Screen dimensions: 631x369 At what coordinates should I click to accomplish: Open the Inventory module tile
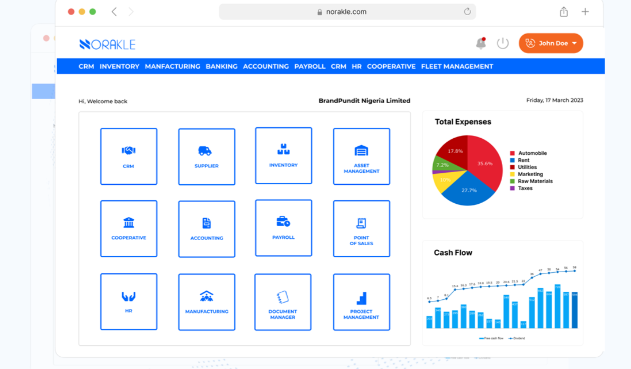283,155
